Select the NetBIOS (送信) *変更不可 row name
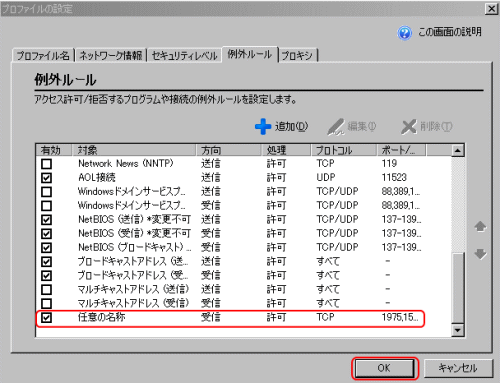The height and width of the screenshot is (383, 500). tap(134, 219)
